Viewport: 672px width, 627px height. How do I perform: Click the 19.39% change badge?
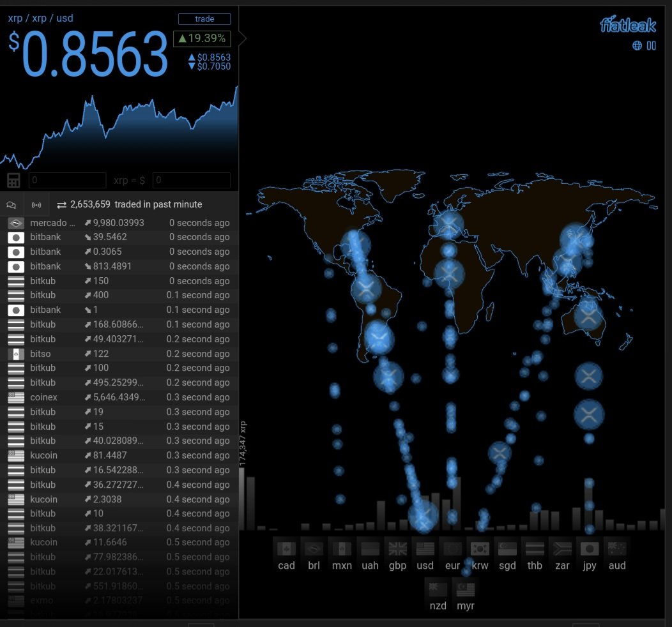pyautogui.click(x=202, y=38)
